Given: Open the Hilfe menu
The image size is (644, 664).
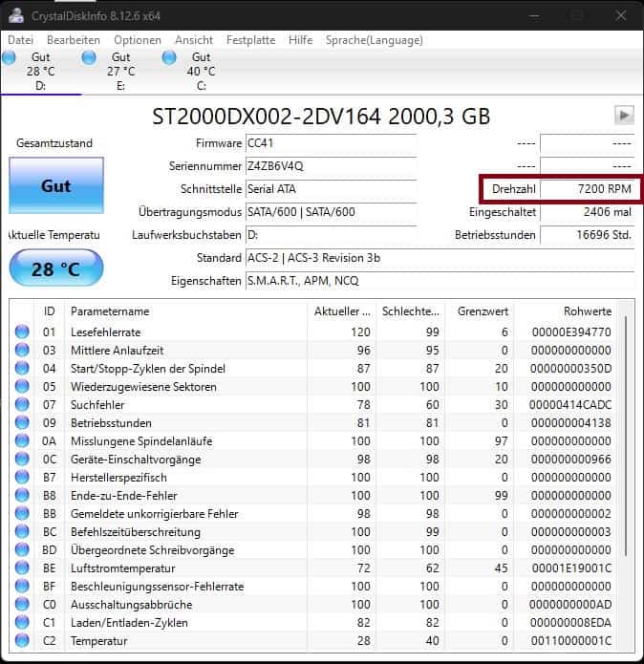Looking at the screenshot, I should (x=301, y=40).
